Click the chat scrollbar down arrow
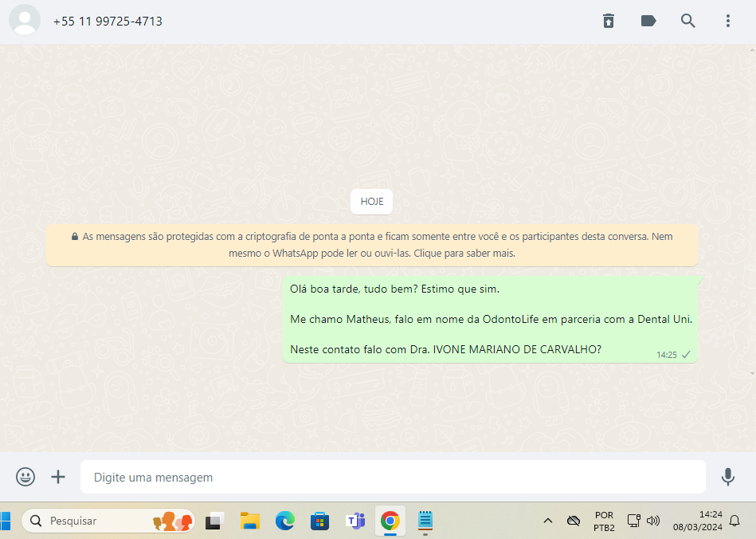Screen dimensions: 756x539 (752, 373)
